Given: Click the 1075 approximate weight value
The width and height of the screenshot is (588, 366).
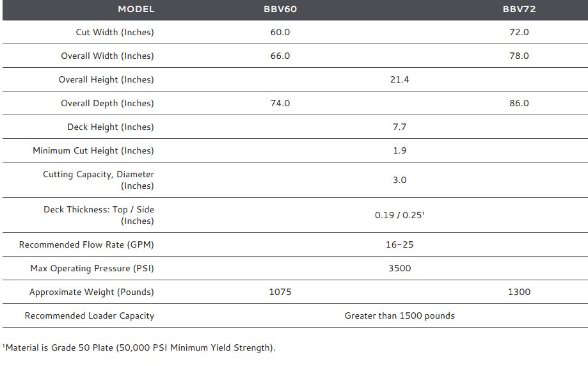Looking at the screenshot, I should click(x=280, y=292).
